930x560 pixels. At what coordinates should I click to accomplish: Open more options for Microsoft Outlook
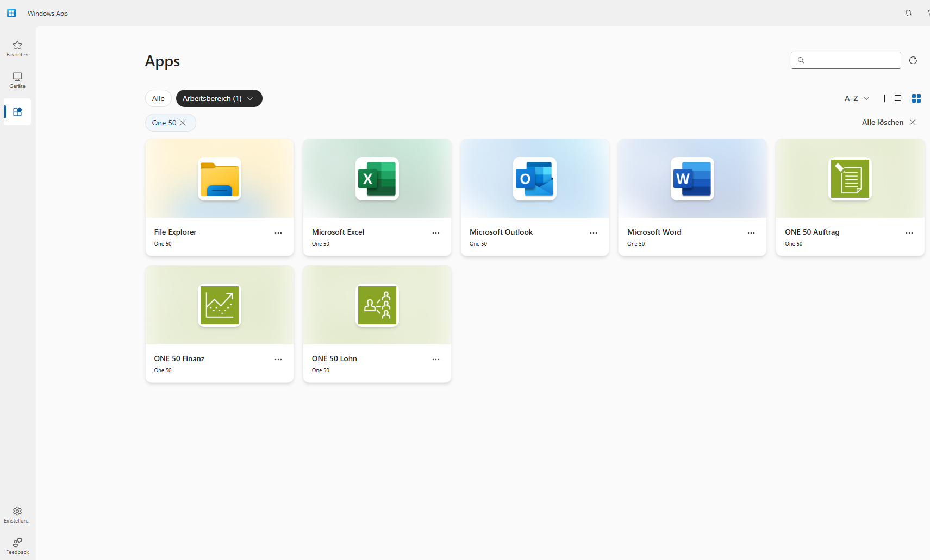point(594,233)
